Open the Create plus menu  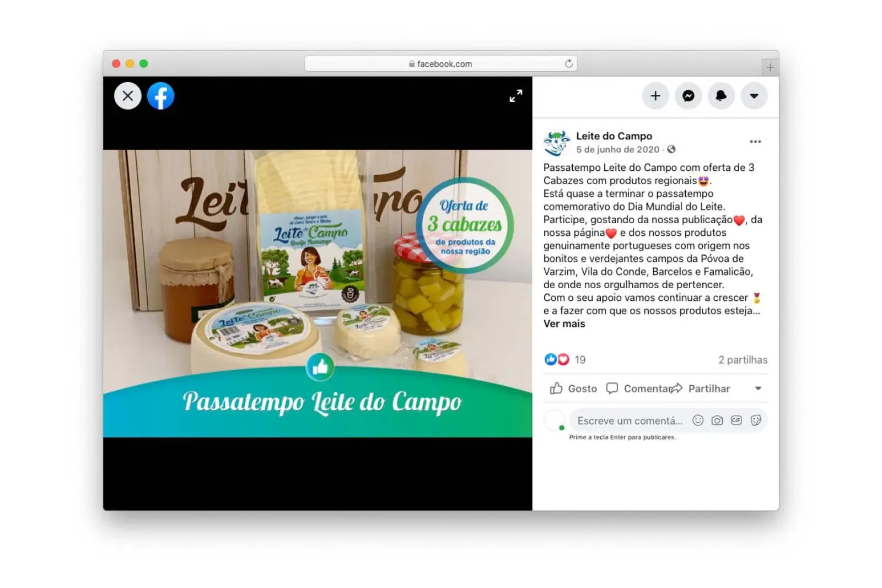[655, 96]
